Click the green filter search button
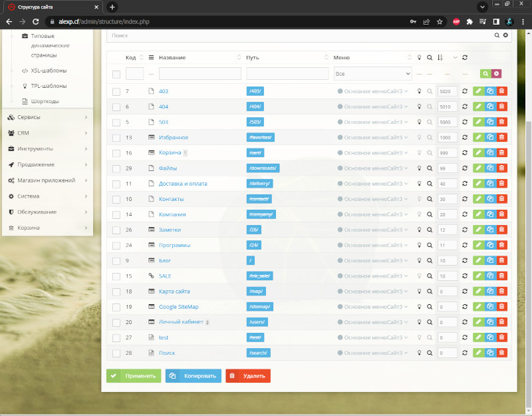The height and width of the screenshot is (416, 532). click(485, 74)
